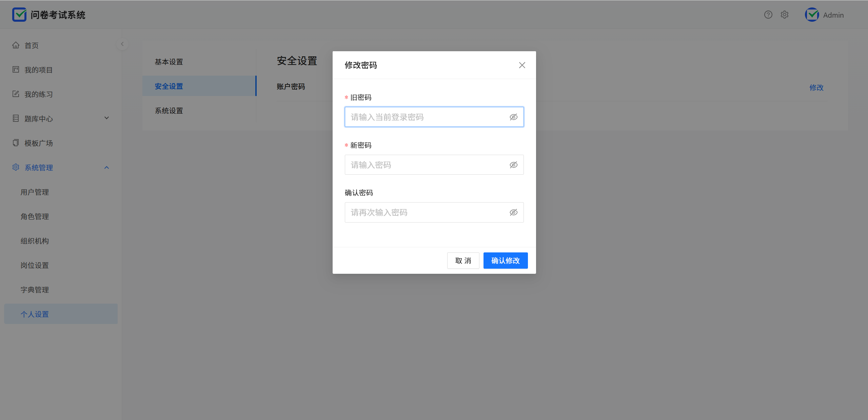Focus the 旧密码 input field
This screenshot has height=420, width=868.
pyautogui.click(x=434, y=117)
